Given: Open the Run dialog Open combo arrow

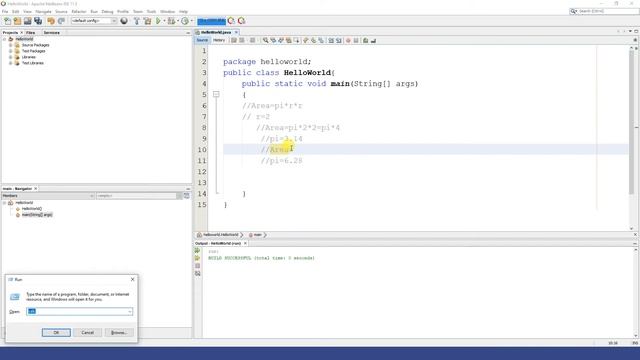Looking at the screenshot, I should click(129, 312).
